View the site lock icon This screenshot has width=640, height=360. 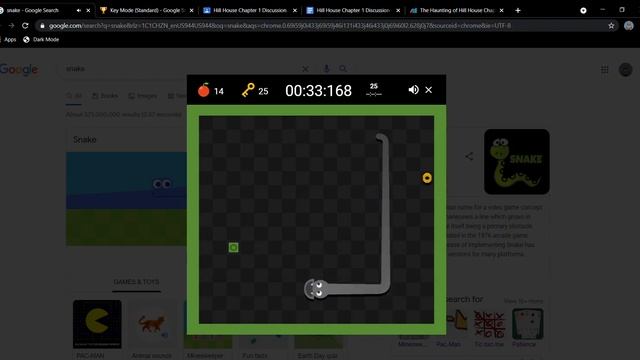click(42, 26)
